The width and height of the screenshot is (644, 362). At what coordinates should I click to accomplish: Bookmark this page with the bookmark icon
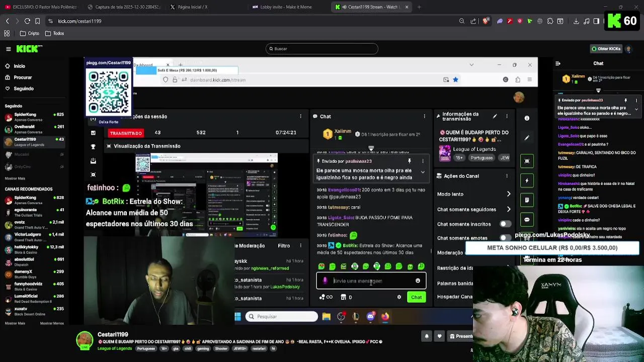point(37,21)
